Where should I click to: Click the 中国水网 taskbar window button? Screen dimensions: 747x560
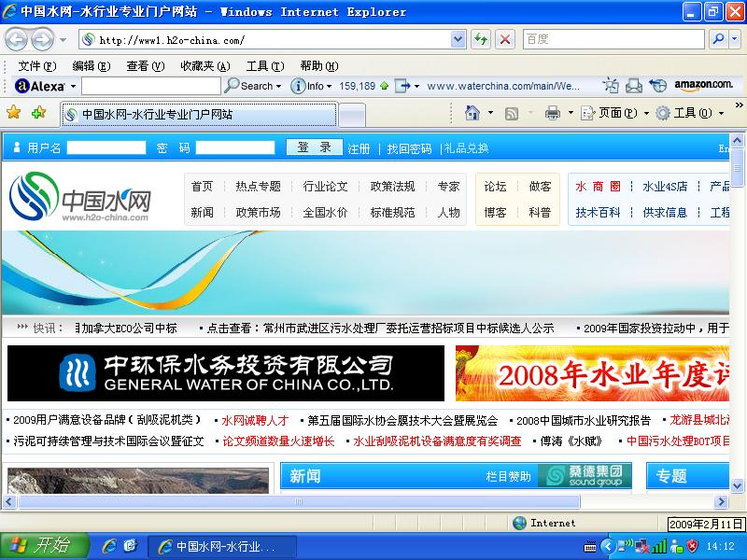click(x=222, y=546)
